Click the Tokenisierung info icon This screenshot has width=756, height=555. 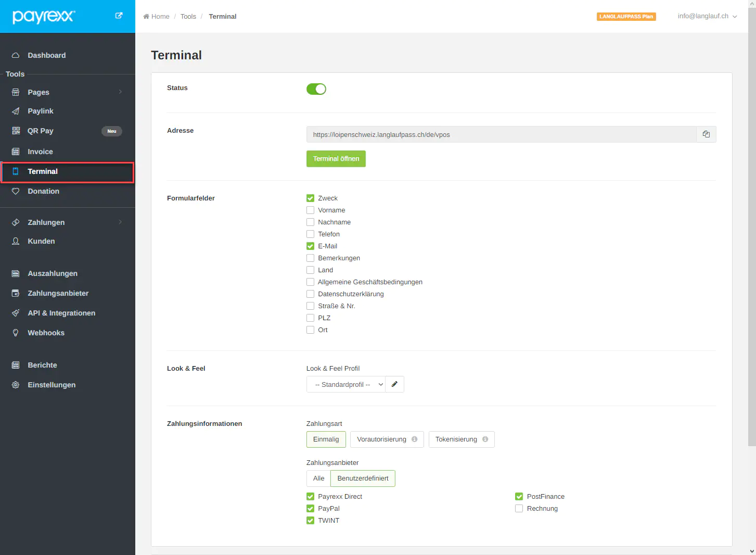click(485, 439)
